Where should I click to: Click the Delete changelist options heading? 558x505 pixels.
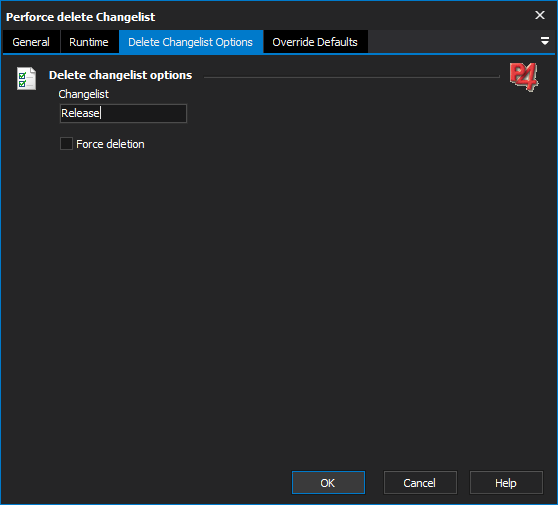pos(120,75)
